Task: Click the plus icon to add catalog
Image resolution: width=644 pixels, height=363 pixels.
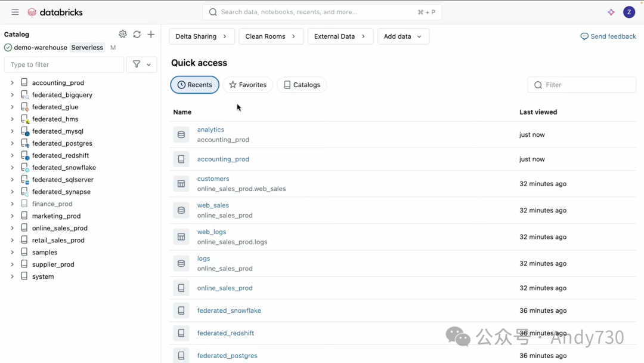Action: (151, 34)
